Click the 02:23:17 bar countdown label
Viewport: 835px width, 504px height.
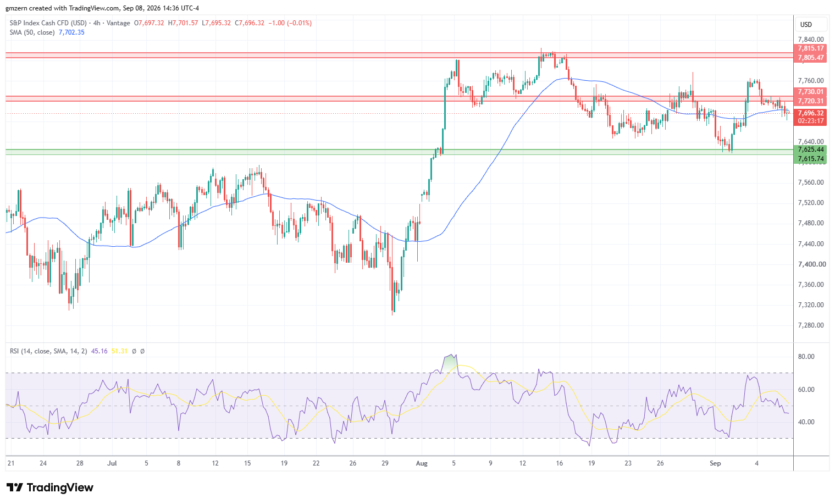tap(811, 121)
